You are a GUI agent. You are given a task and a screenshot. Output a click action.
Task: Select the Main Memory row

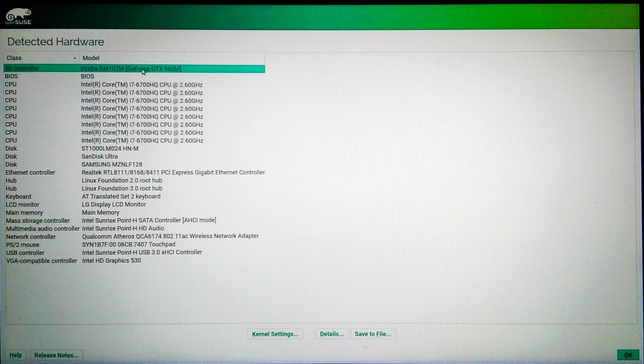point(134,213)
